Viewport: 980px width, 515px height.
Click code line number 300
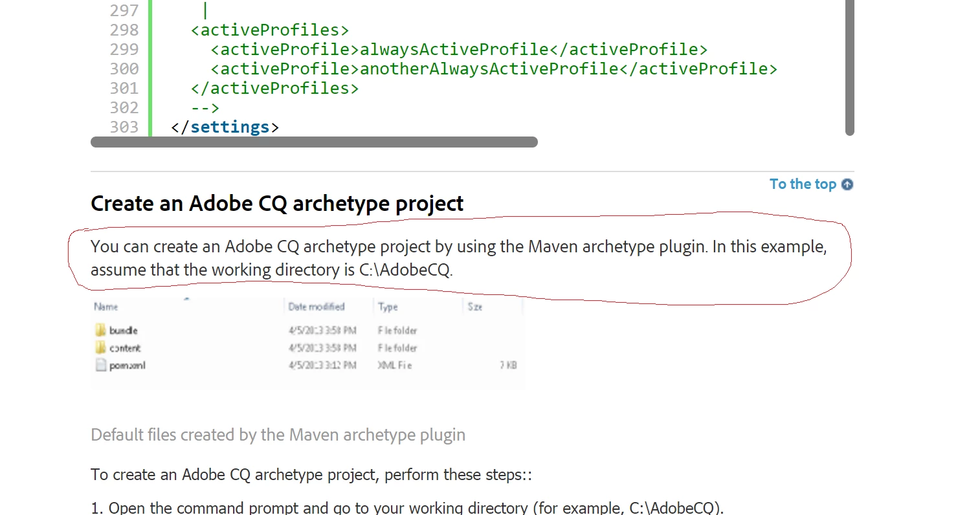coord(124,69)
